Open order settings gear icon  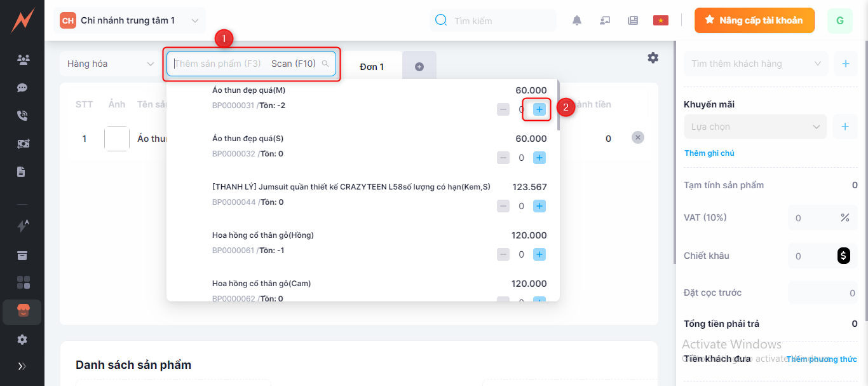coord(653,58)
